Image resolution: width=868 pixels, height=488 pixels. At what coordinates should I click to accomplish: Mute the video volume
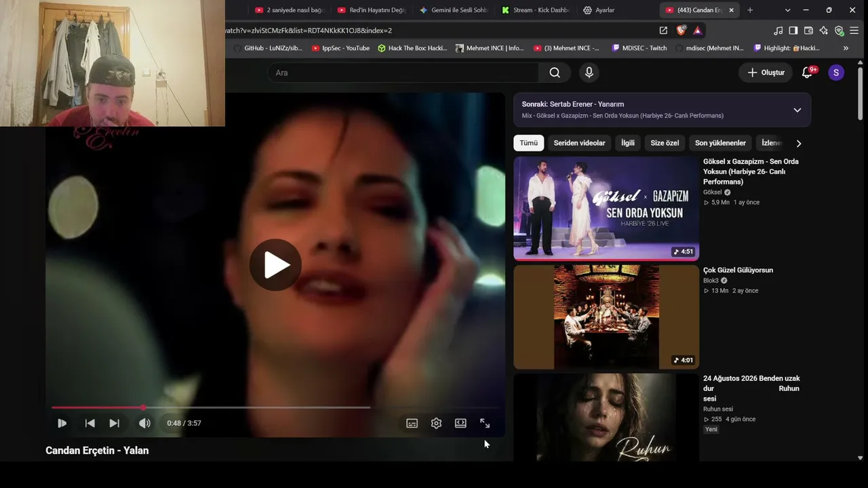[x=144, y=423]
